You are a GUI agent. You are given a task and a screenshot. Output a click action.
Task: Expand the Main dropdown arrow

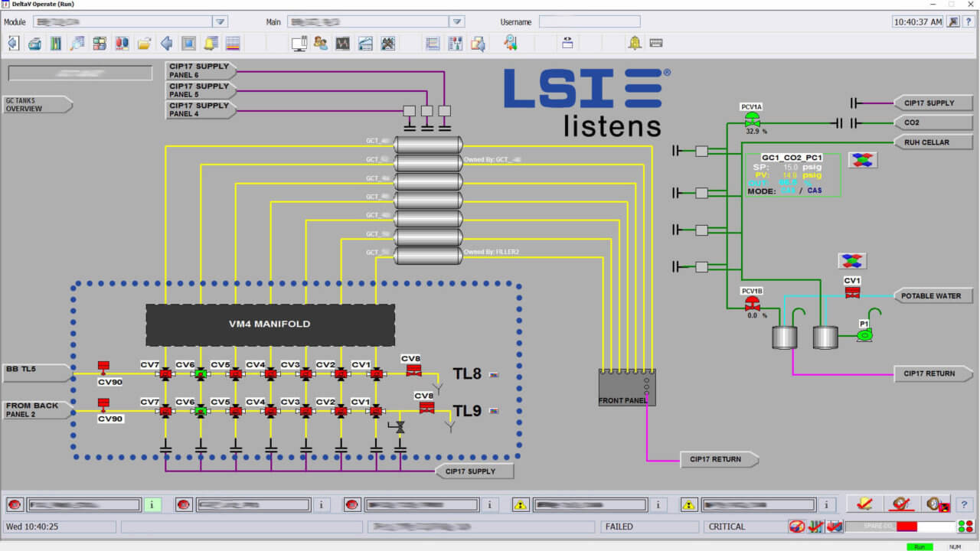(457, 21)
